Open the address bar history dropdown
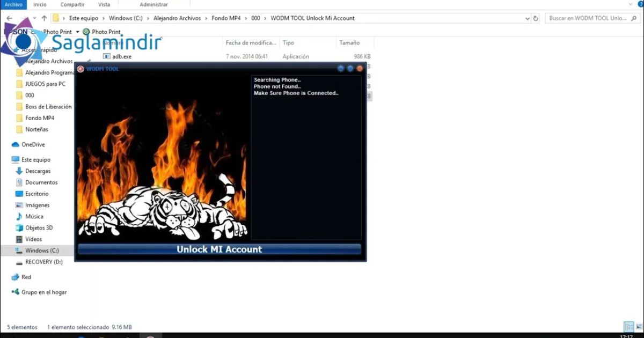The image size is (644, 338). coord(528,18)
